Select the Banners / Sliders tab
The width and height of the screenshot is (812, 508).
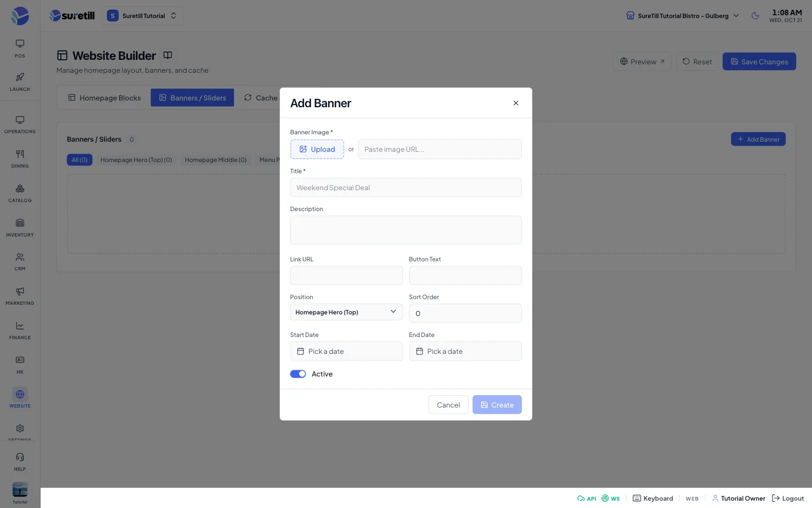tap(192, 98)
